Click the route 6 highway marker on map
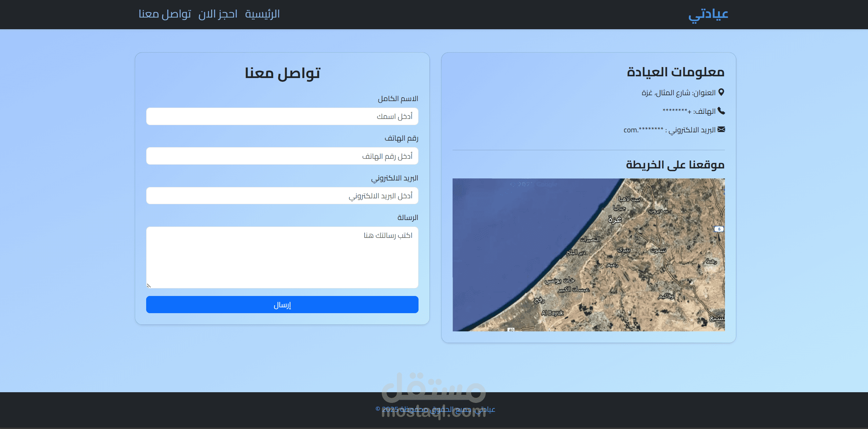Screen dimensions: 868x429 pos(719,229)
